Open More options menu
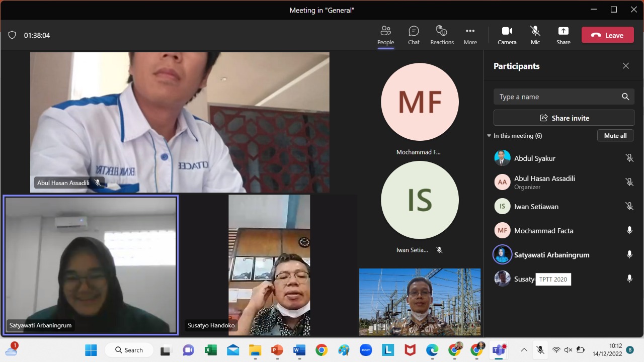Viewport: 644px width, 362px height. coord(470,35)
